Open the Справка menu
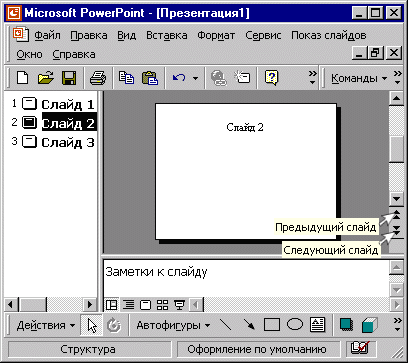408x363 pixels. click(x=74, y=54)
